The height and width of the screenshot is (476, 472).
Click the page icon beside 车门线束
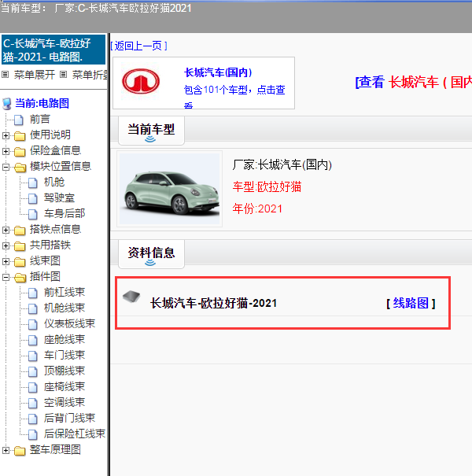coord(33,356)
